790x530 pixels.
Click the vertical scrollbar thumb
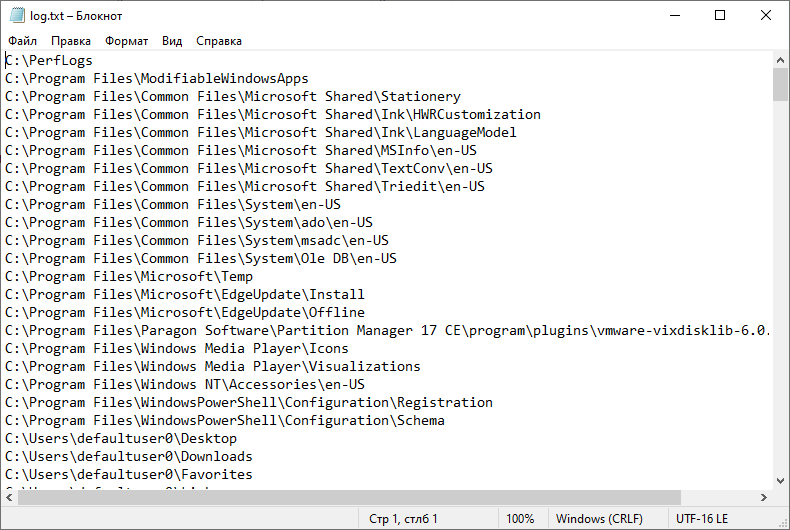pyautogui.click(x=780, y=85)
